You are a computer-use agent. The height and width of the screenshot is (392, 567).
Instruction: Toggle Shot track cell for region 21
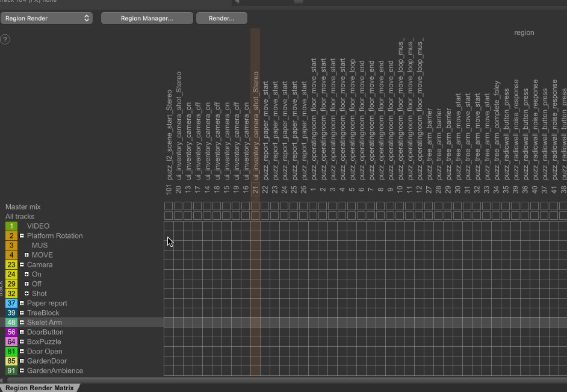pyautogui.click(x=255, y=294)
